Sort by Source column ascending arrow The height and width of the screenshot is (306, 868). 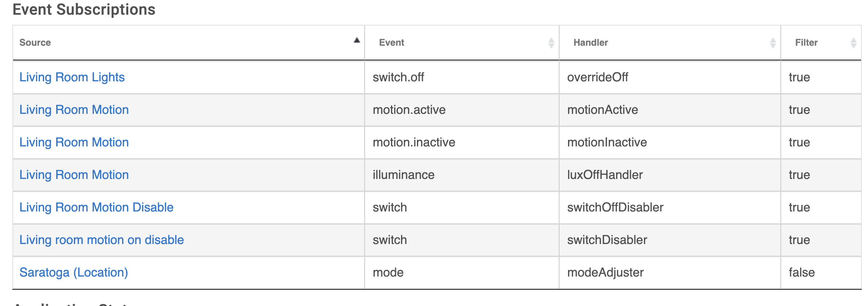(357, 40)
